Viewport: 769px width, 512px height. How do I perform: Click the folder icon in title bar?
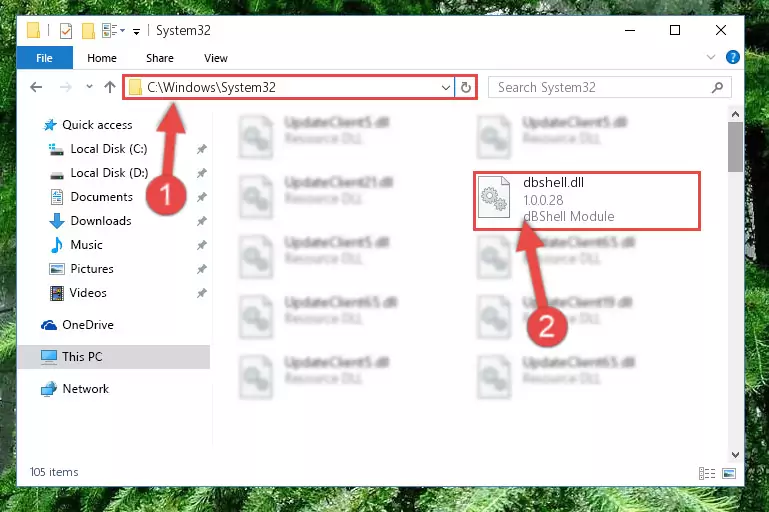coord(33,30)
